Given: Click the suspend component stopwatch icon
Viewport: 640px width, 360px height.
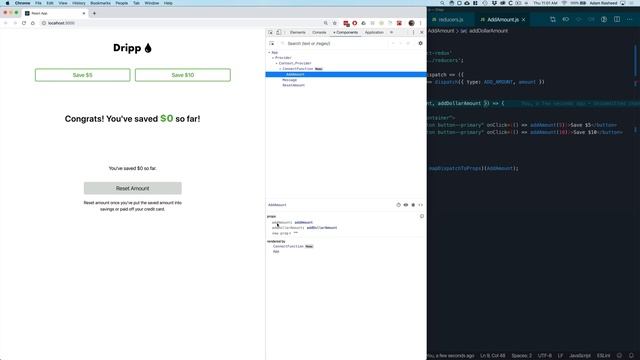Looking at the screenshot, I should click(x=398, y=205).
